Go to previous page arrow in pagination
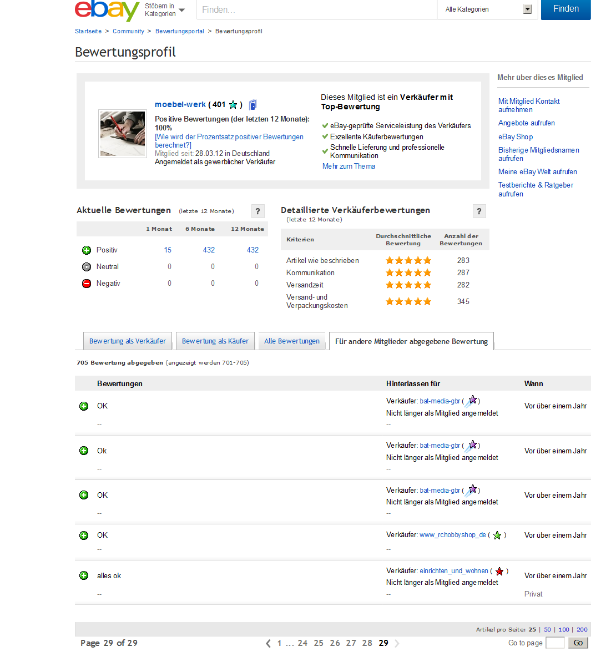Image resolution: width=616 pixels, height=672 pixels. 269,643
